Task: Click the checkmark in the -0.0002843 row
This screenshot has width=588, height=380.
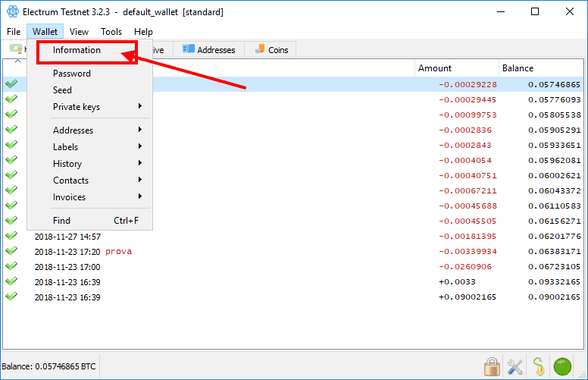Action: coord(11,144)
